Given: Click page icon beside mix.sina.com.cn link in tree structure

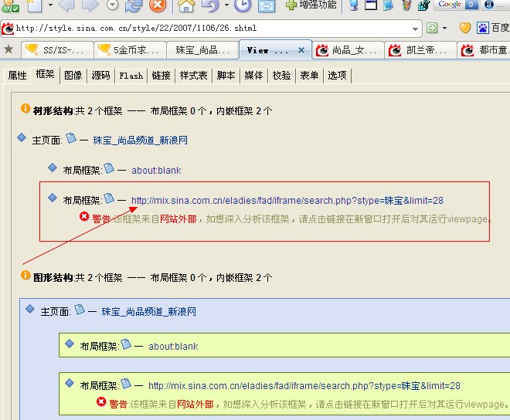Looking at the screenshot, I should 109,198.
